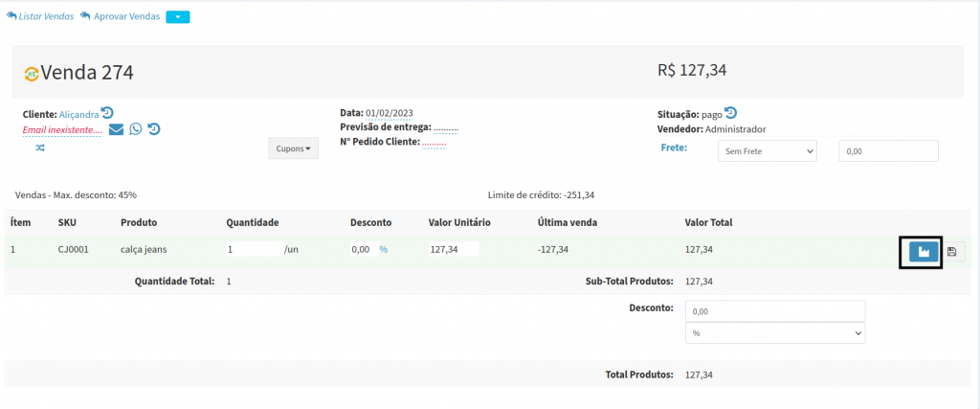
Task: Click the client name Aliçandra link
Action: tap(78, 114)
